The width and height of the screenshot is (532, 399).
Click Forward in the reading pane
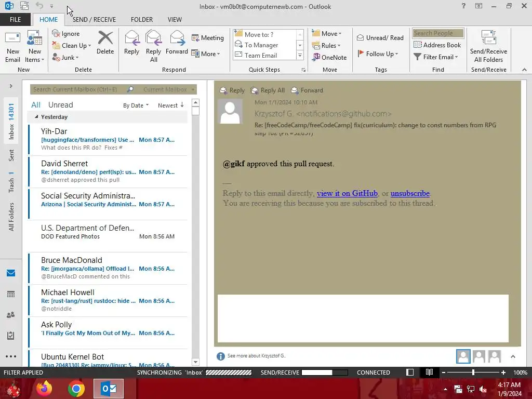coord(307,90)
